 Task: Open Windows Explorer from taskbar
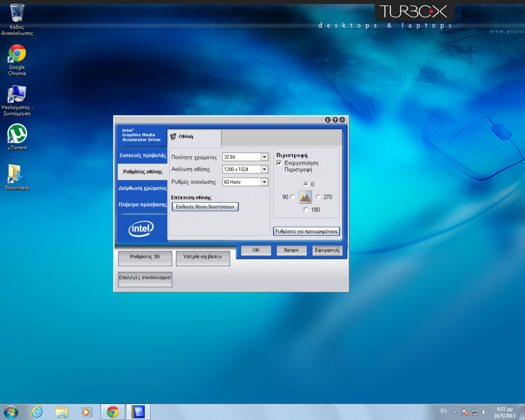coord(62,412)
